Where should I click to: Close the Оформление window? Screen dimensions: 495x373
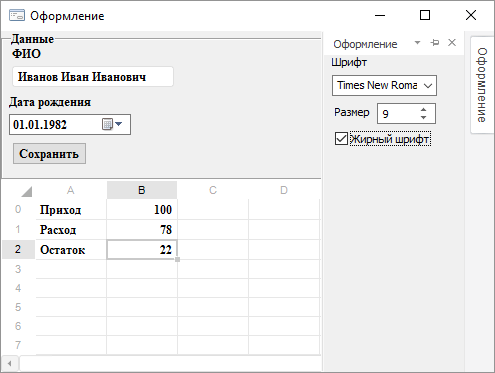click(471, 15)
